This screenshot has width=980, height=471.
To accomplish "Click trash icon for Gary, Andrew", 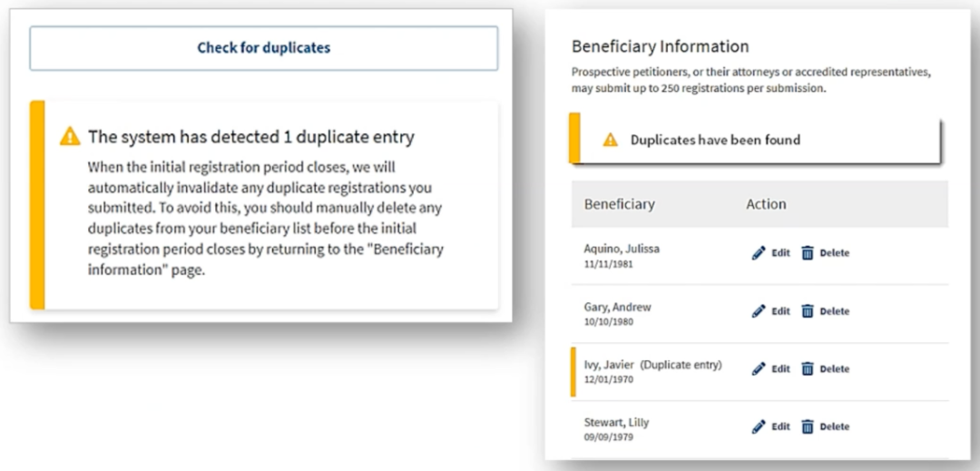I will 808,311.
